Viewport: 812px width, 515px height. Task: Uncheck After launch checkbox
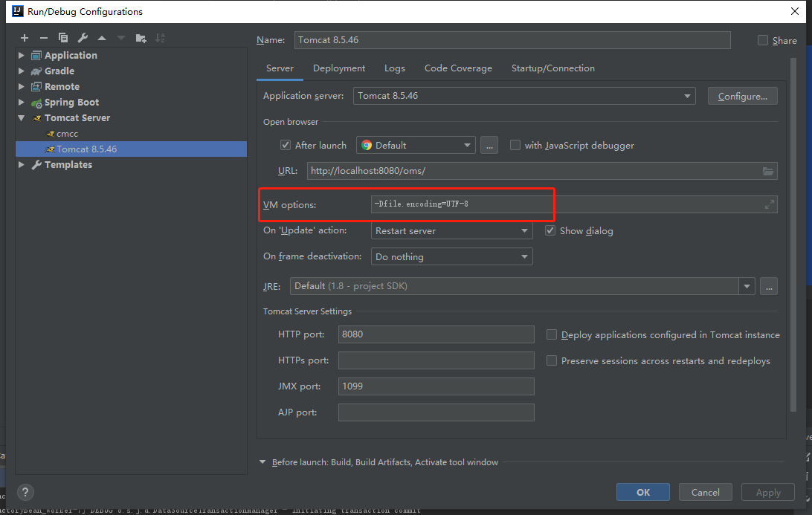286,145
